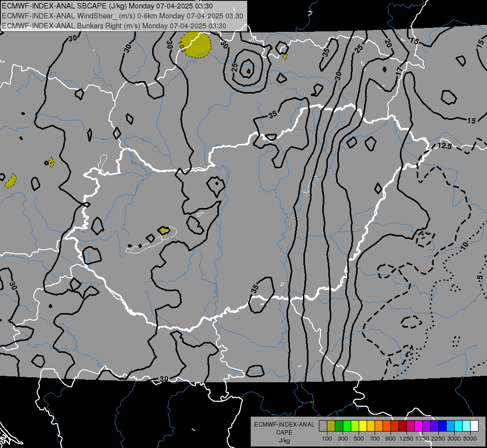Click the gray legend swatch

(x=323, y=426)
